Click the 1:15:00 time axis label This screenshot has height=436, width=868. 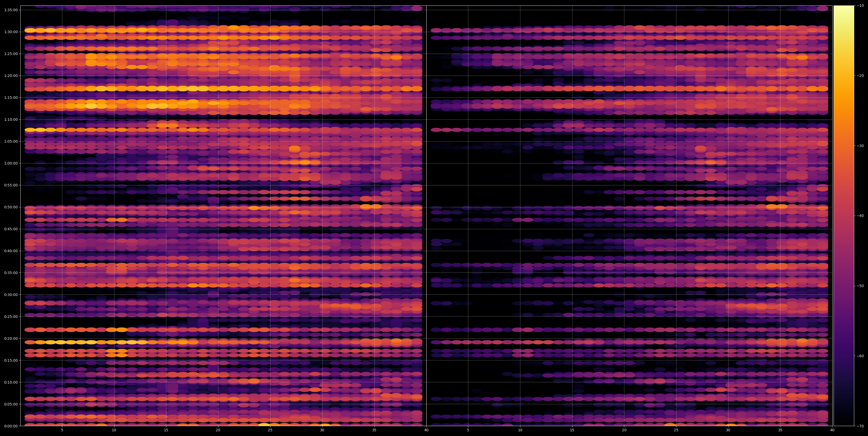pyautogui.click(x=11, y=98)
